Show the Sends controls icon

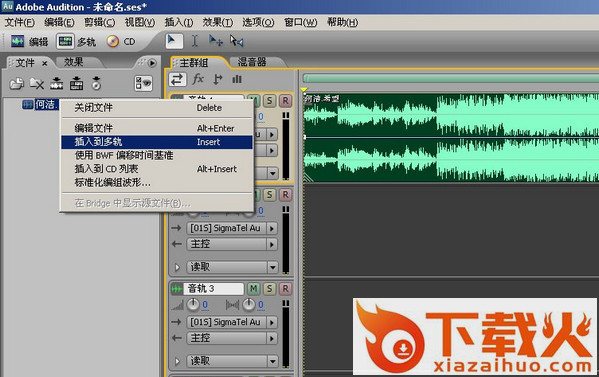pos(218,79)
